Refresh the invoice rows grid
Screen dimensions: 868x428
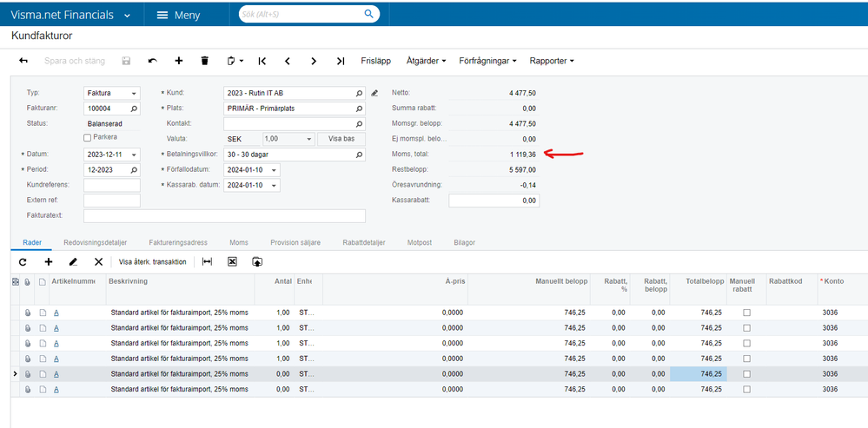click(x=23, y=261)
